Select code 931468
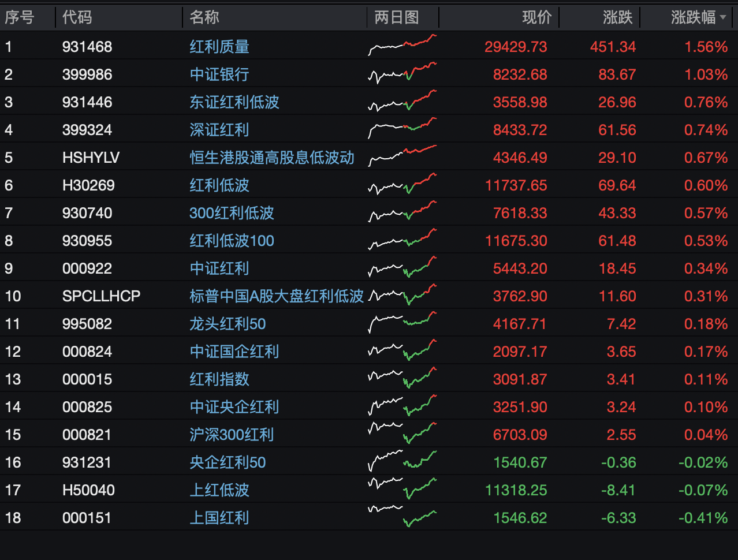This screenshot has width=738, height=560. [87, 47]
